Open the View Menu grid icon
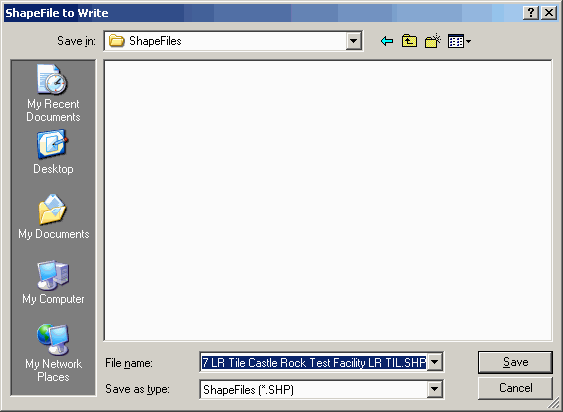 pyautogui.click(x=459, y=41)
